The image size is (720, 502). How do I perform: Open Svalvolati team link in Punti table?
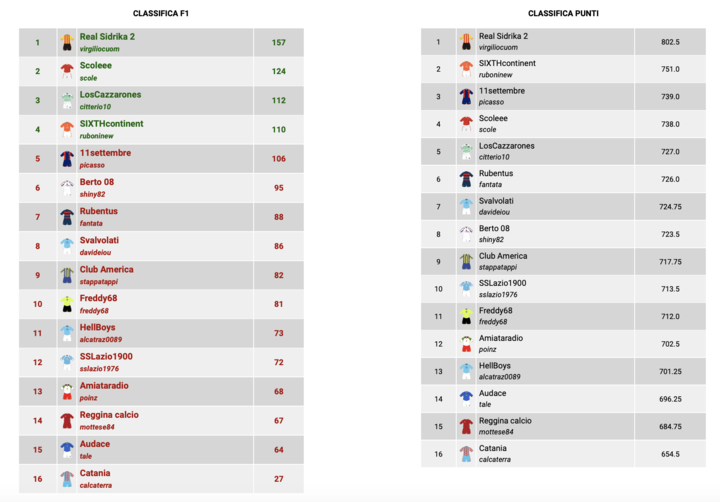click(x=496, y=201)
